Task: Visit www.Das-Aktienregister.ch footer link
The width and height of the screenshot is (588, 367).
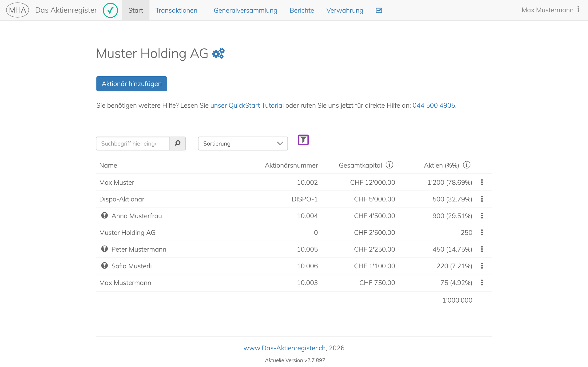Action: coord(285,348)
